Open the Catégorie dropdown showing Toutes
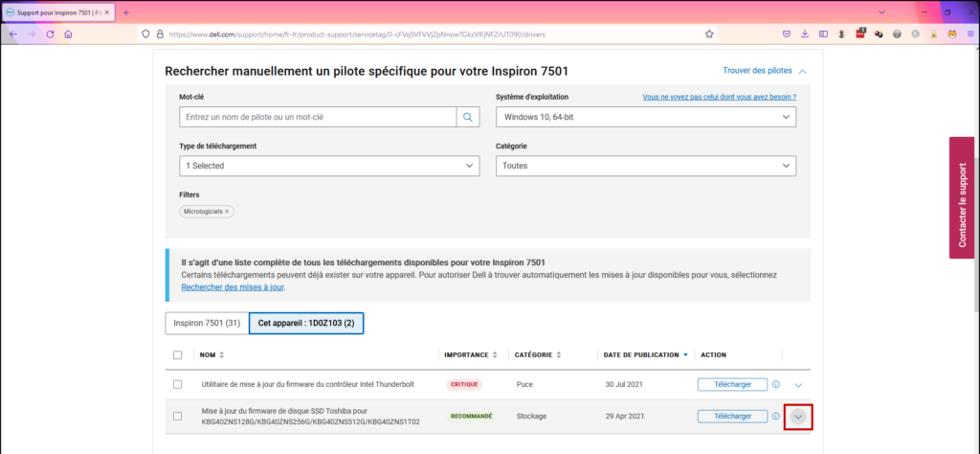This screenshot has height=454, width=980. (x=646, y=166)
